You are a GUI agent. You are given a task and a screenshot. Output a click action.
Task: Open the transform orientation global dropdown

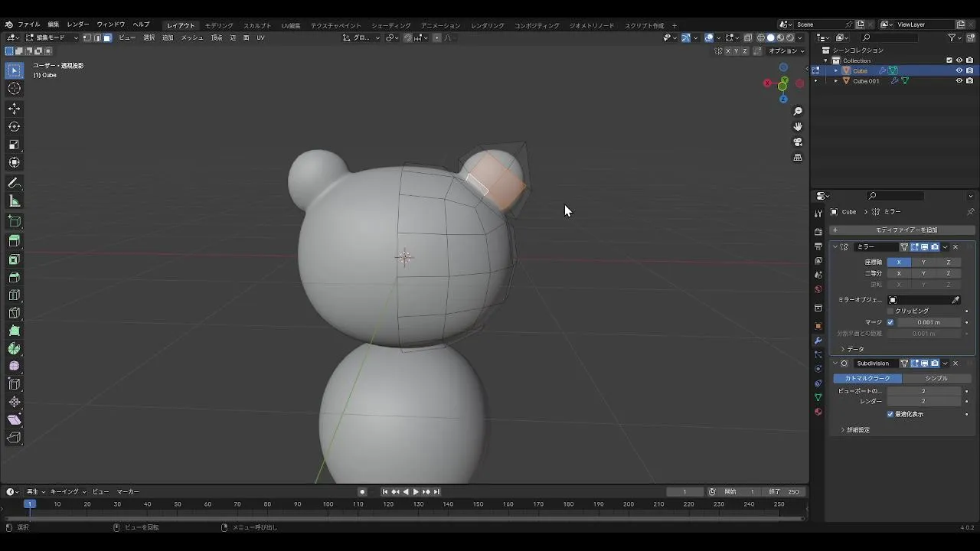[361, 37]
